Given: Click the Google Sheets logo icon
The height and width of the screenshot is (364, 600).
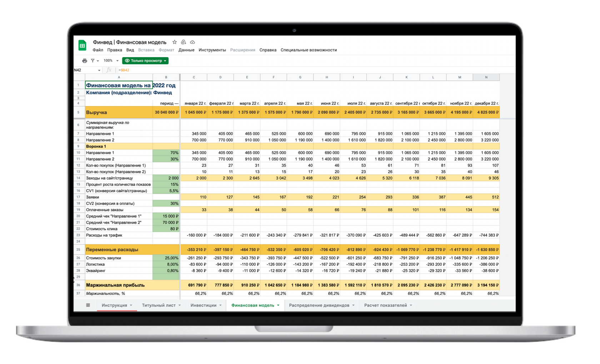Looking at the screenshot, I should click(x=82, y=45).
